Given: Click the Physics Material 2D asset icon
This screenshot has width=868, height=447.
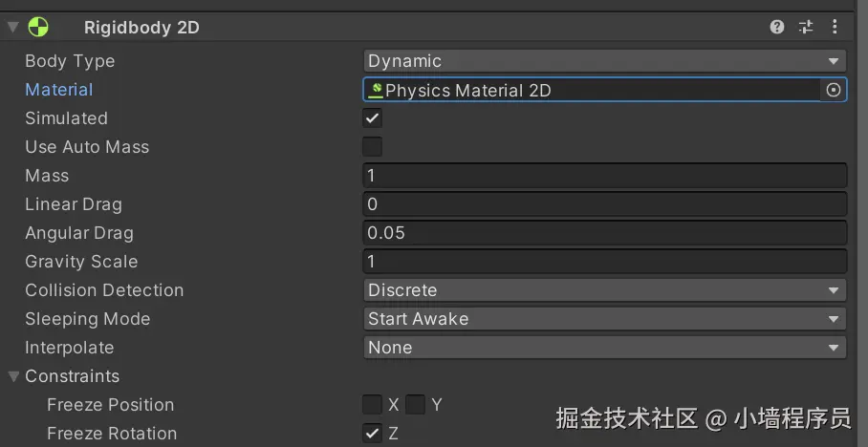Looking at the screenshot, I should pos(376,90).
